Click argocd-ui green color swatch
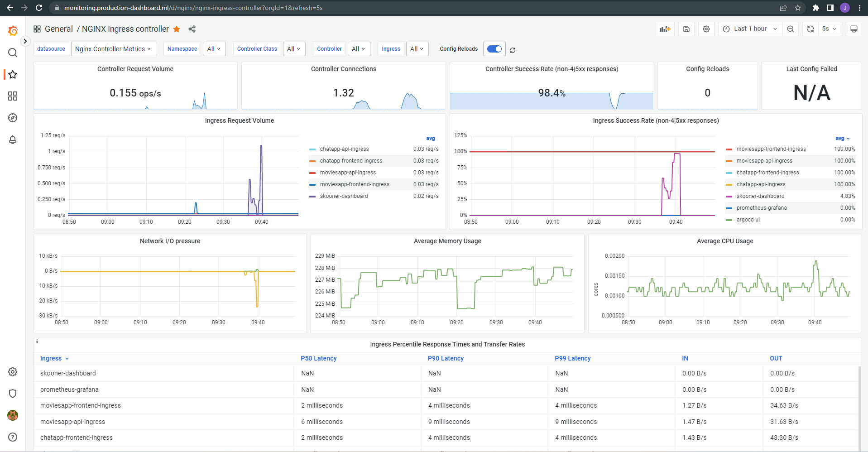 [x=729, y=220]
